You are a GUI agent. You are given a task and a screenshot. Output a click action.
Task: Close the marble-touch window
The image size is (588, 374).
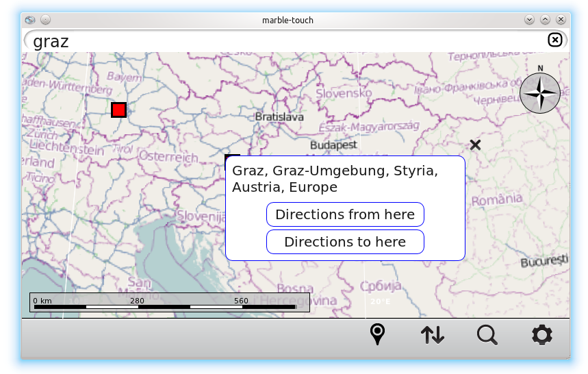tap(561, 20)
